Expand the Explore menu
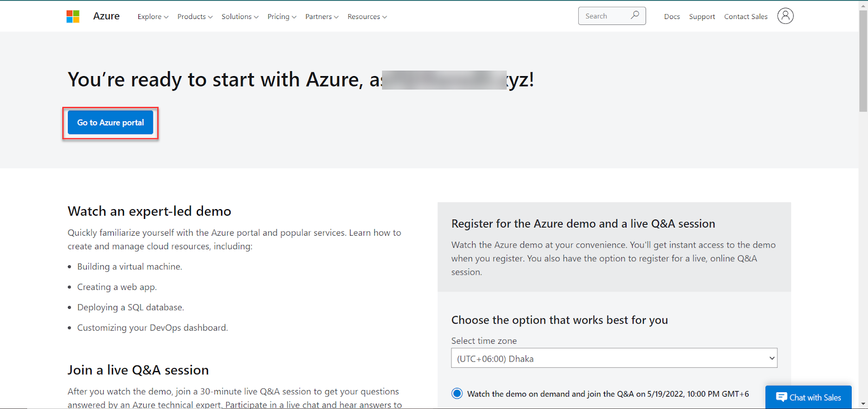The image size is (868, 409). pyautogui.click(x=153, y=17)
